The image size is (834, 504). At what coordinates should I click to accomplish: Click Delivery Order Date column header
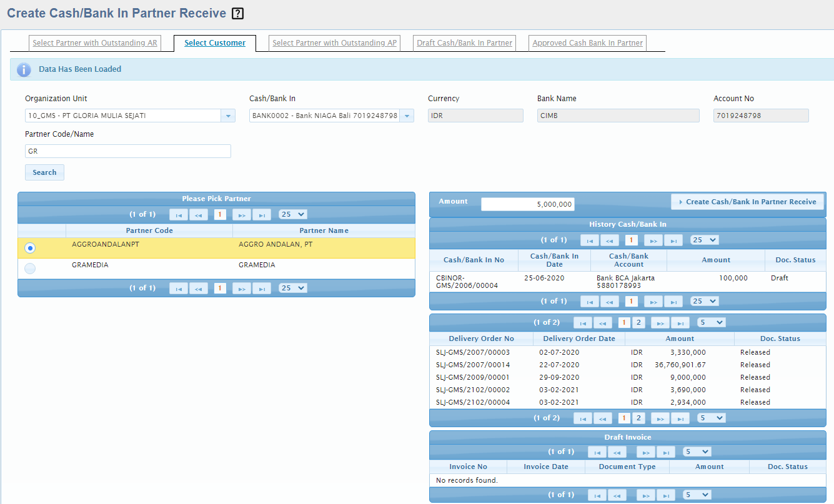tap(579, 338)
